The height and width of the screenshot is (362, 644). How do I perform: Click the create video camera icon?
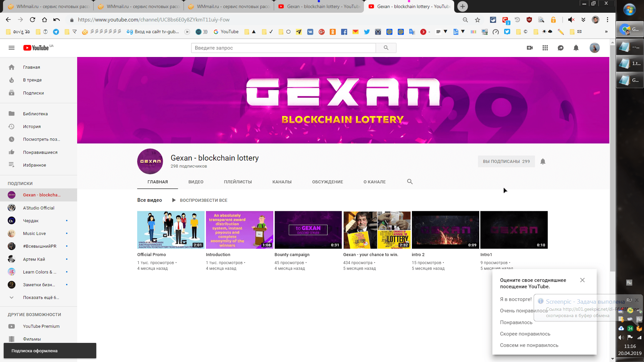(x=530, y=48)
